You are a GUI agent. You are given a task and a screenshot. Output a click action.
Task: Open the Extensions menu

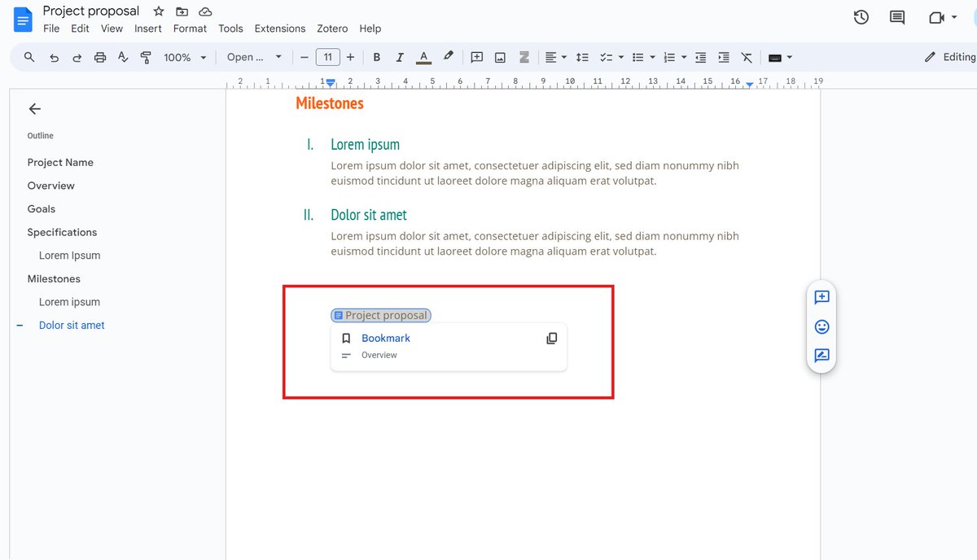pyautogui.click(x=279, y=28)
